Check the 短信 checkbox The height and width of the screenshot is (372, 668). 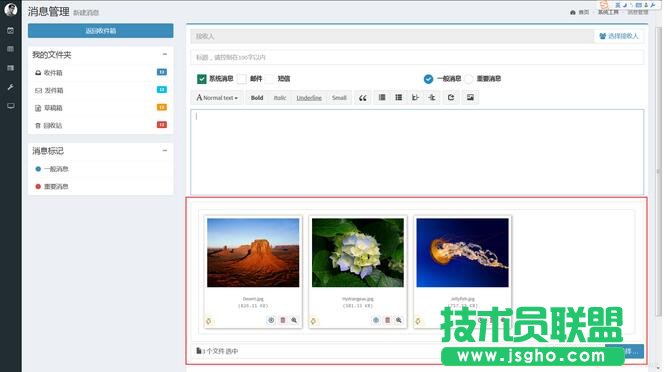click(x=270, y=79)
